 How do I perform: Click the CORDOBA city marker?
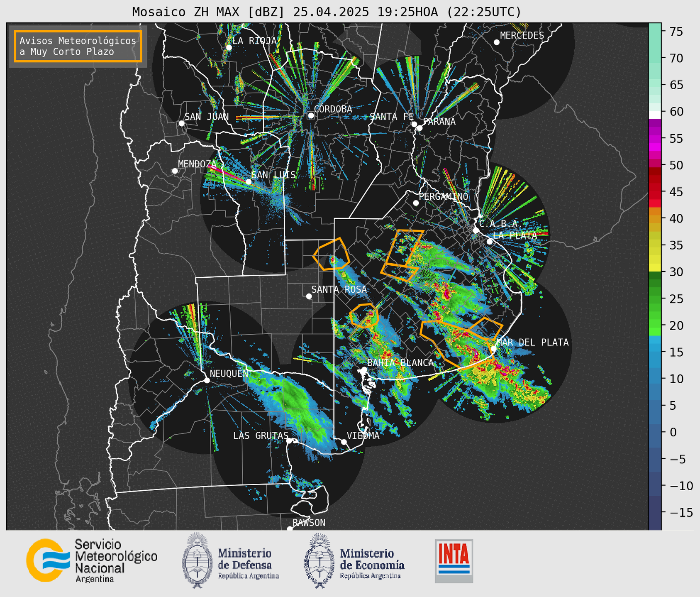point(311,115)
